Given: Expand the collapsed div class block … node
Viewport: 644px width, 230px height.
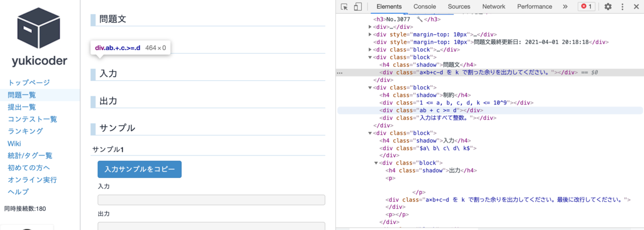Looking at the screenshot, I should pyautogui.click(x=370, y=49).
